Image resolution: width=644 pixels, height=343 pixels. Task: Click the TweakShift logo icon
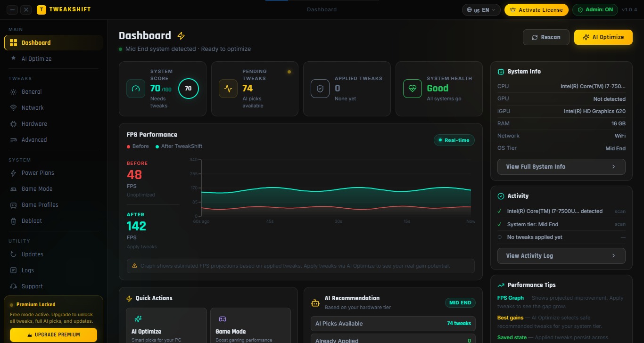41,9
